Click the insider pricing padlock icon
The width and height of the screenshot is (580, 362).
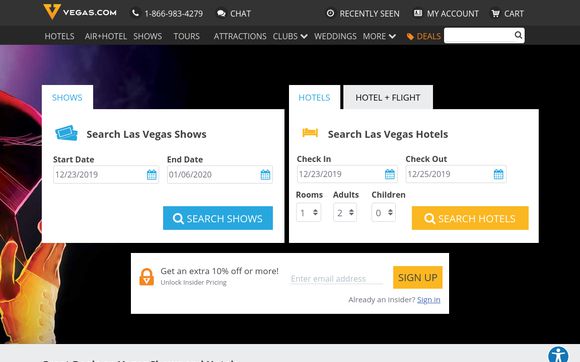tap(146, 277)
